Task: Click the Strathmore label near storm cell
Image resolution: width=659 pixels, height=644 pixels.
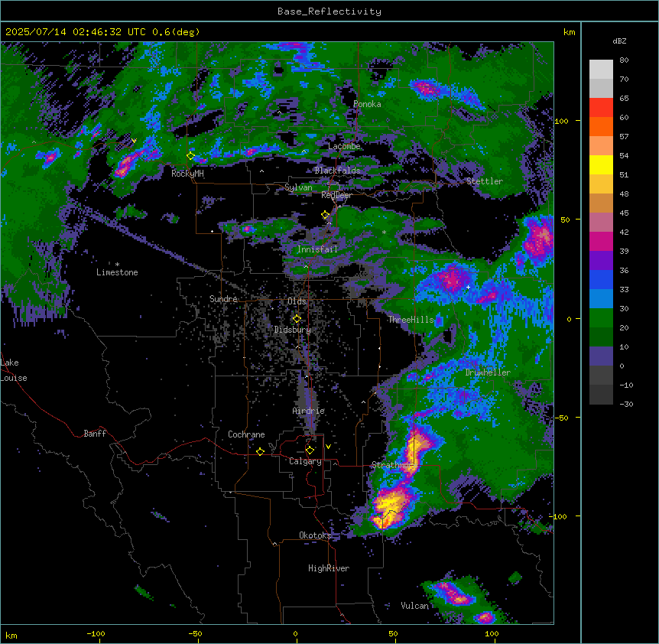Action: [x=393, y=465]
